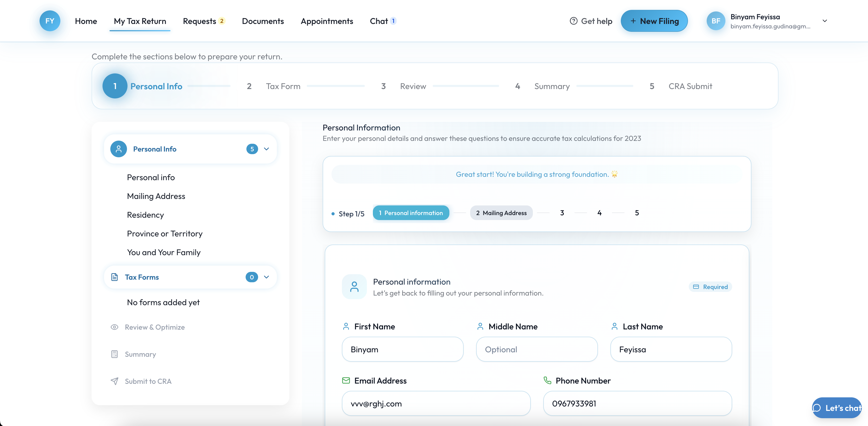Click the Review & Optimize eye icon
The width and height of the screenshot is (868, 426).
click(x=114, y=327)
